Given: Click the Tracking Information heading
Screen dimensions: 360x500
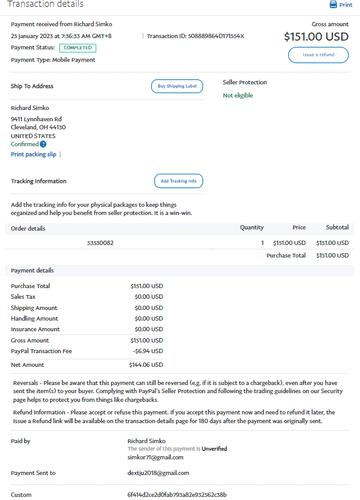Looking at the screenshot, I should [x=38, y=181].
